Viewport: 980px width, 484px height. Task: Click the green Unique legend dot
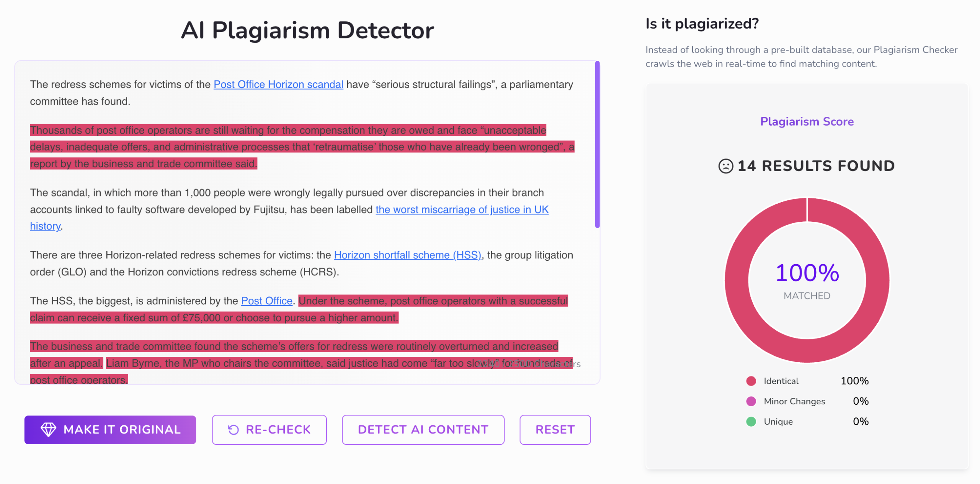(x=751, y=422)
